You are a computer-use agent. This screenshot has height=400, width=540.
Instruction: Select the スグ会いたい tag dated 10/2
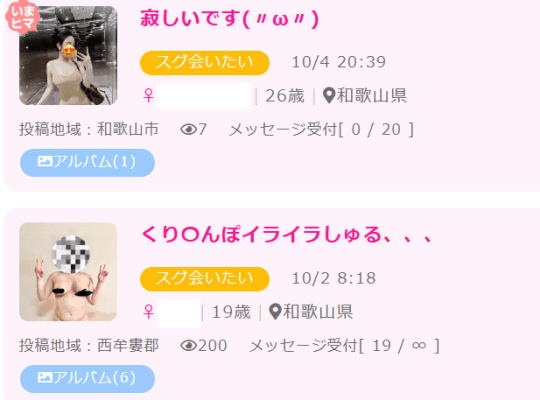tap(205, 279)
